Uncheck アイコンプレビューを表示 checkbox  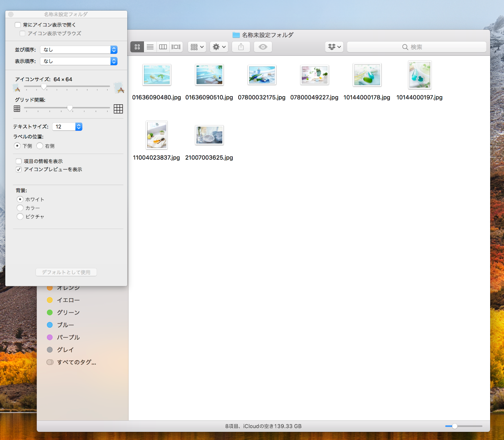(19, 169)
